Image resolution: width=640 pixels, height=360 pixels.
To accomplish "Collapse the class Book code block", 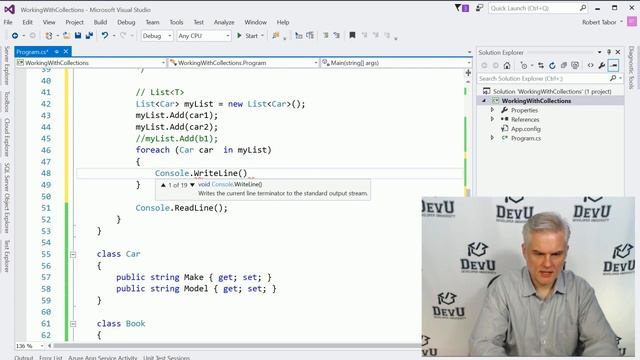I will coord(73,324).
